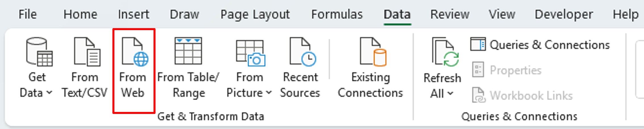
Task: Click the Properties command
Action: [x=507, y=70]
